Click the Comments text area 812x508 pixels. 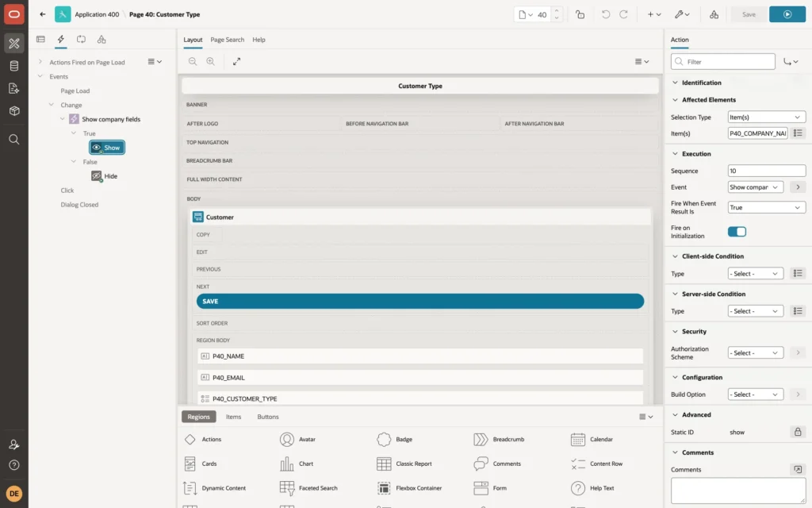pos(738,491)
